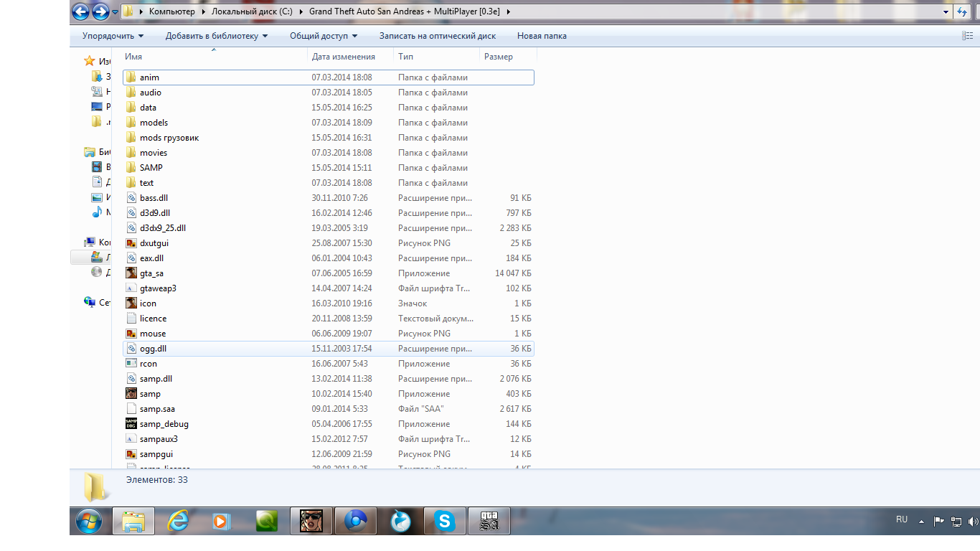Expand the breadcrumb arrow after Локальный диск (C:)
This screenshot has height=551, width=980.
pyautogui.click(x=302, y=12)
